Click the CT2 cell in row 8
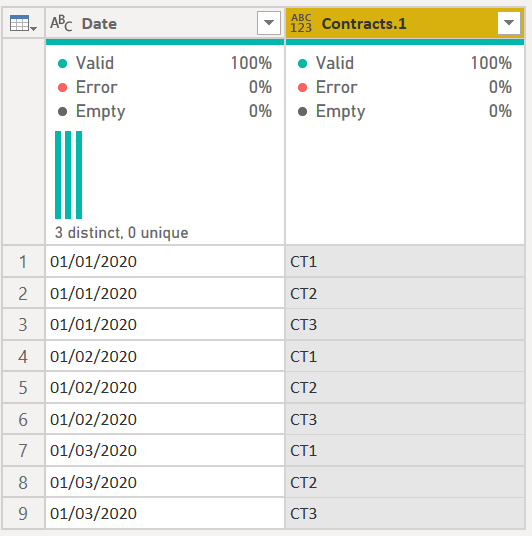This screenshot has width=532, height=536. point(405,482)
